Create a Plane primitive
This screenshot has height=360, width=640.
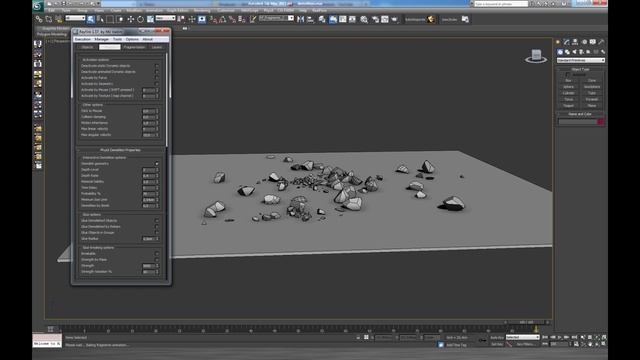point(591,106)
